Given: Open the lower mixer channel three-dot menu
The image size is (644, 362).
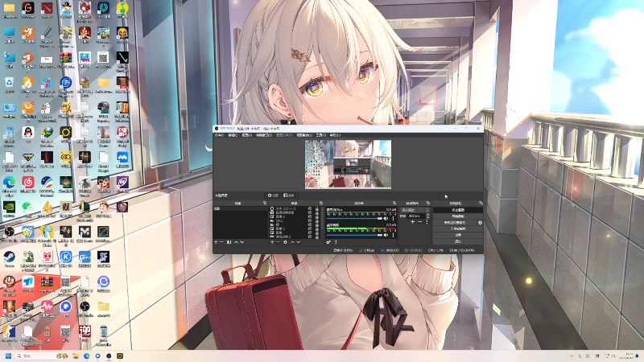Looking at the screenshot, I should point(393,235).
